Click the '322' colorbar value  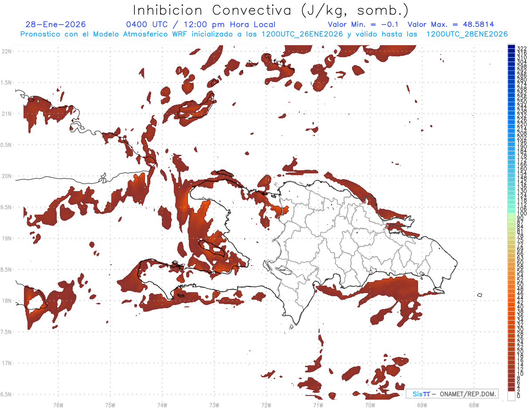(521, 48)
